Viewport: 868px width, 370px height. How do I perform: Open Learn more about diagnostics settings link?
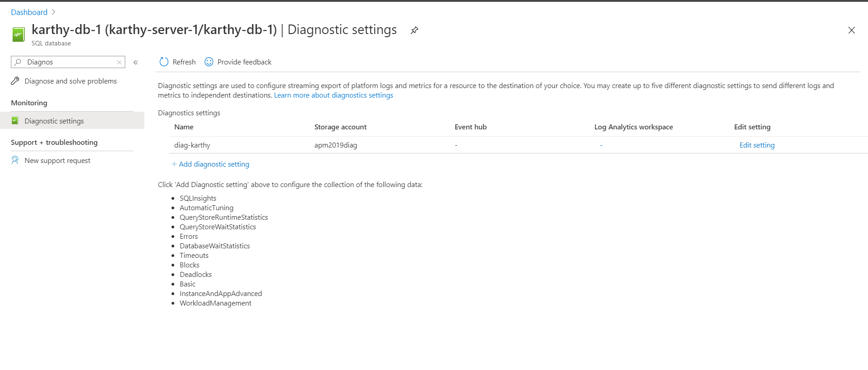point(333,95)
